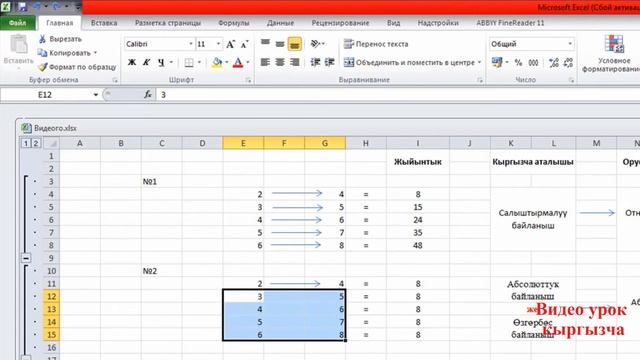This screenshot has height=360, width=640.
Task: Switch to the Формулы tab
Action: pos(233,23)
